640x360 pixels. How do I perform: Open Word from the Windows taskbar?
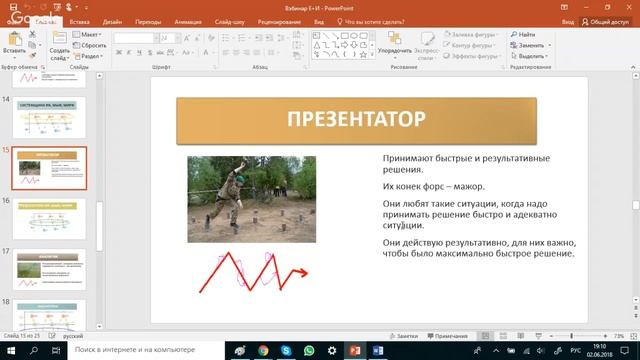click(378, 351)
